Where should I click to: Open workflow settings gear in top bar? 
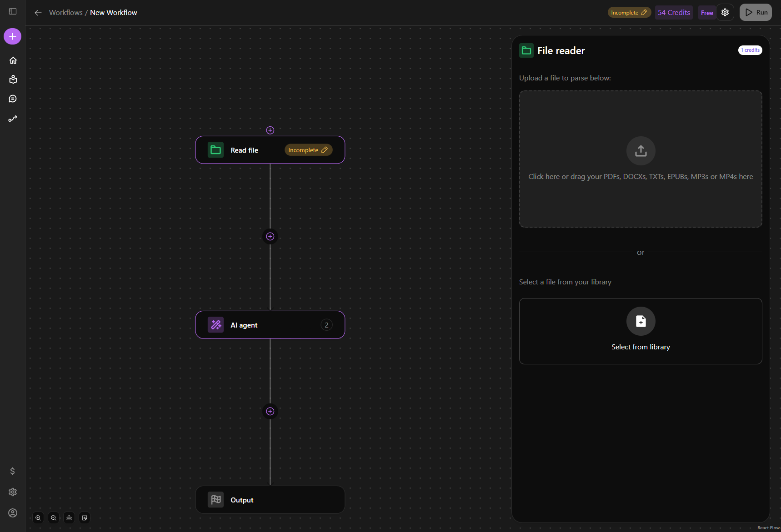click(x=725, y=13)
